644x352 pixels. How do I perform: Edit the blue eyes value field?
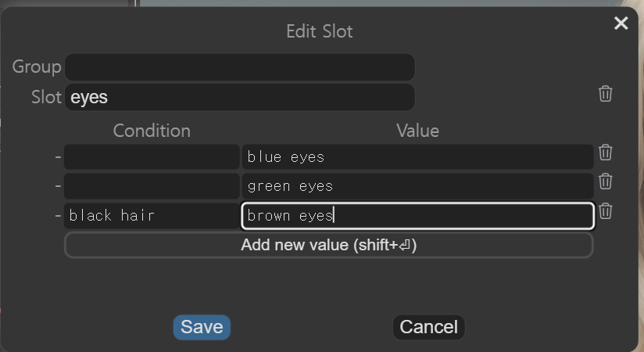[x=417, y=157]
